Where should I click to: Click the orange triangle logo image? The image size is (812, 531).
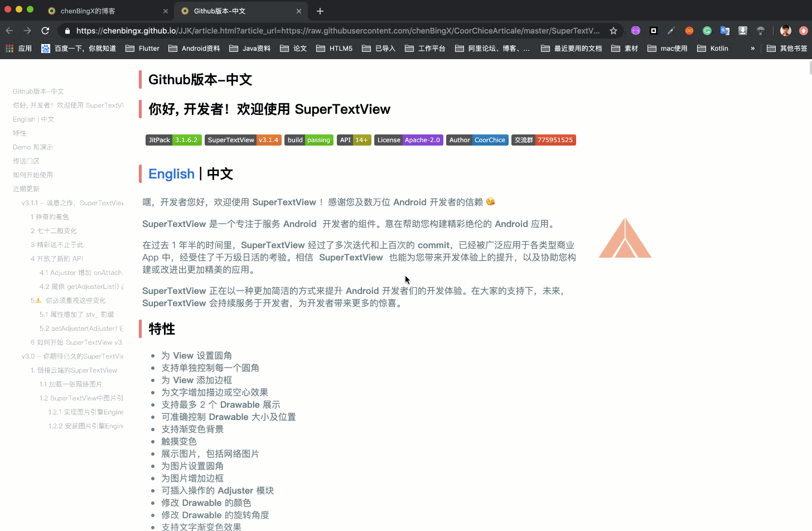click(x=625, y=238)
